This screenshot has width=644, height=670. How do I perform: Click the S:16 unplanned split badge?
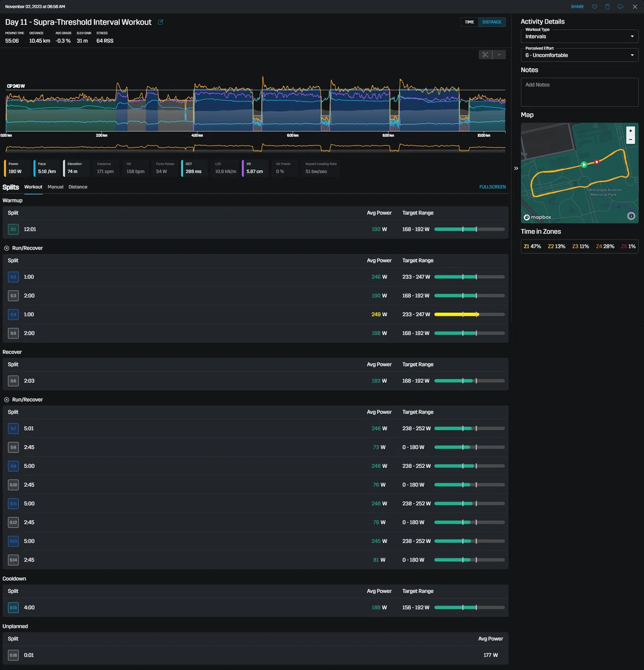[13, 655]
